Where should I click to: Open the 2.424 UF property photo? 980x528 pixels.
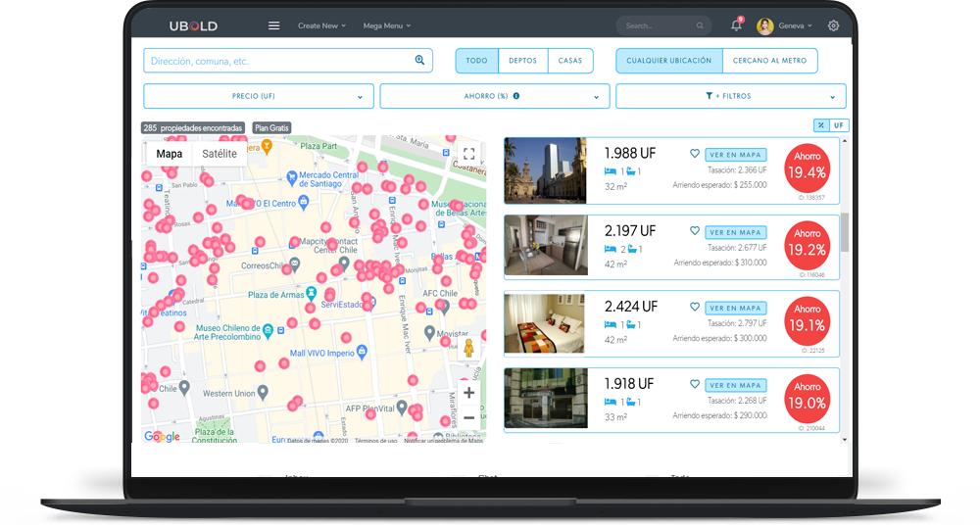coord(544,323)
